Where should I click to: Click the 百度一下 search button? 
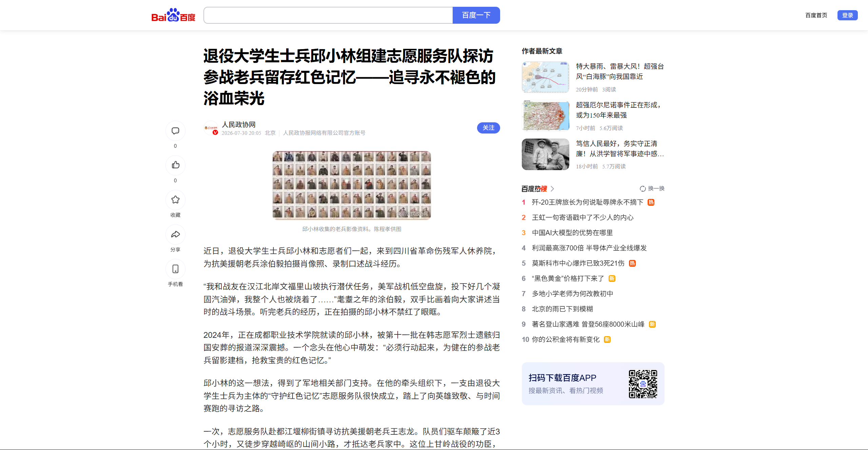point(476,15)
